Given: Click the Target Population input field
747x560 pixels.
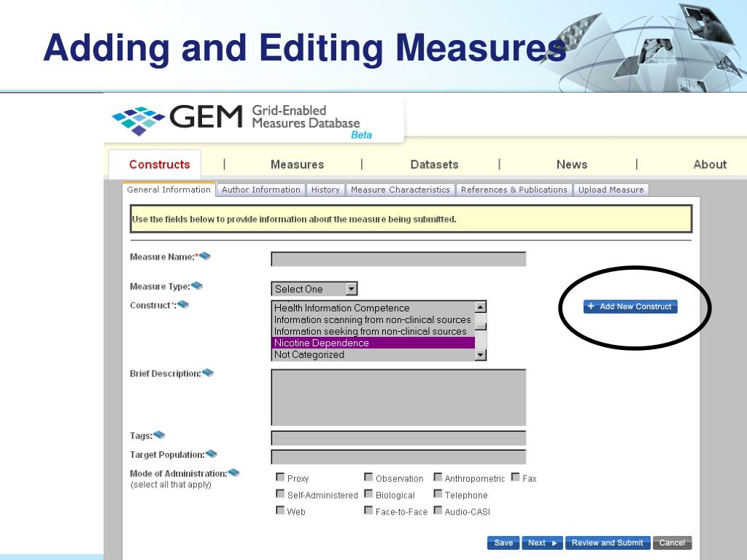Looking at the screenshot, I should tap(398, 456).
